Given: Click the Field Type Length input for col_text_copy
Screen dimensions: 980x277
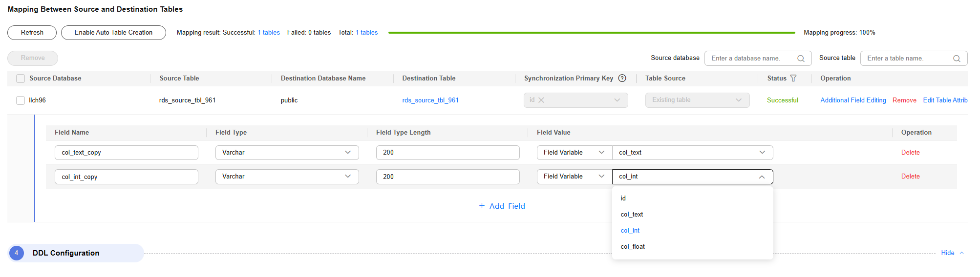Looking at the screenshot, I should [x=447, y=153].
